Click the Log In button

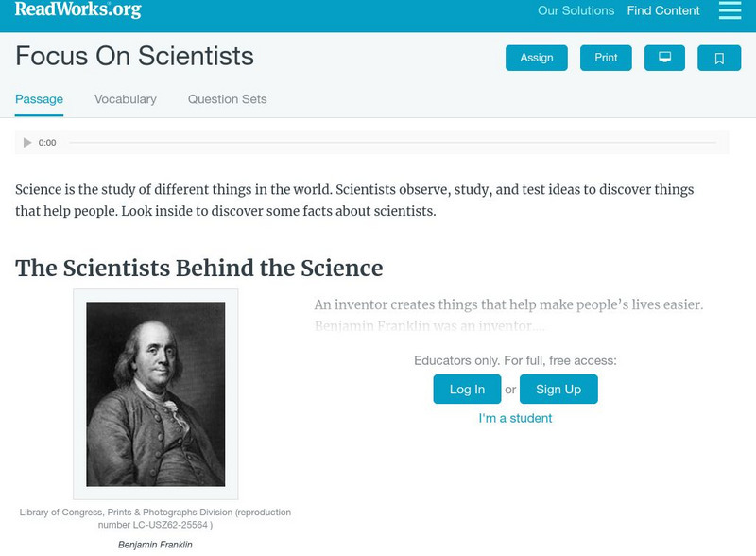tap(467, 390)
